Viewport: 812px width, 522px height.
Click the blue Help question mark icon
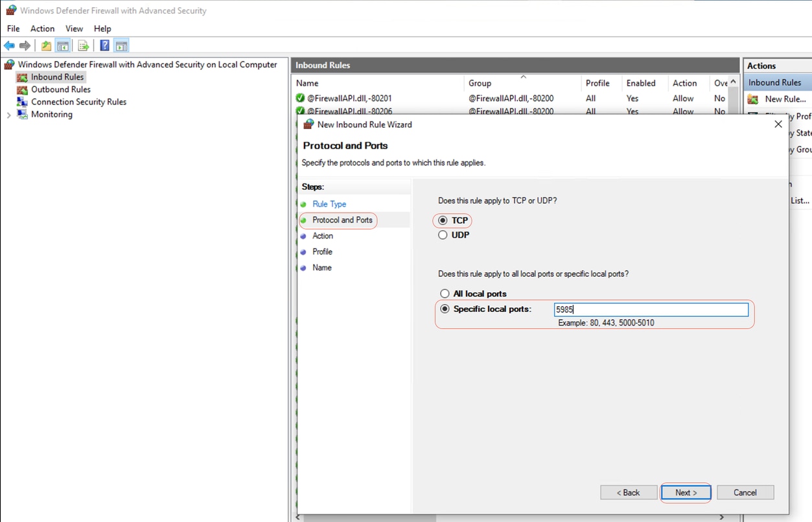click(104, 45)
